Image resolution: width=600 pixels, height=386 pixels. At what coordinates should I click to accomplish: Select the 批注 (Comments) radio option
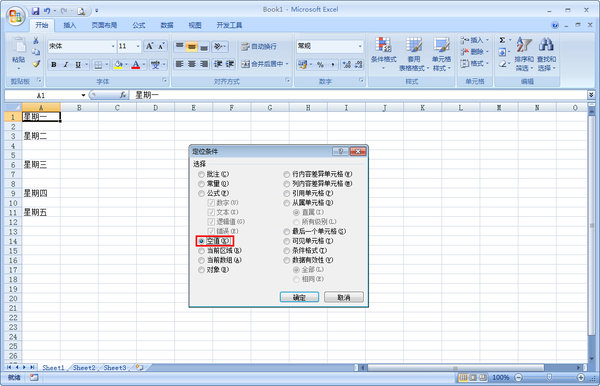201,174
